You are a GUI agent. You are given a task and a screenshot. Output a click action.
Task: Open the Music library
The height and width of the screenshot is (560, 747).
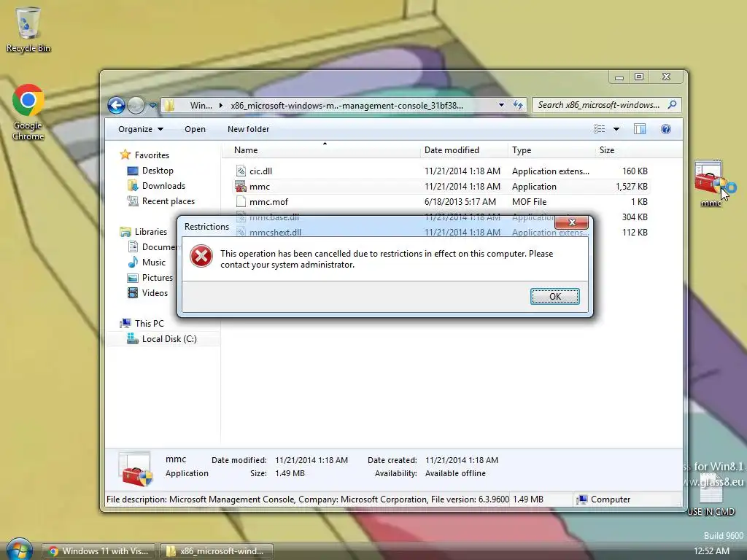click(x=154, y=262)
